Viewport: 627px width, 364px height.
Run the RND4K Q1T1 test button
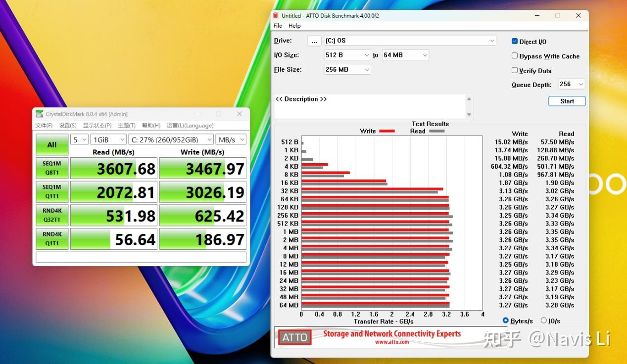[52, 238]
